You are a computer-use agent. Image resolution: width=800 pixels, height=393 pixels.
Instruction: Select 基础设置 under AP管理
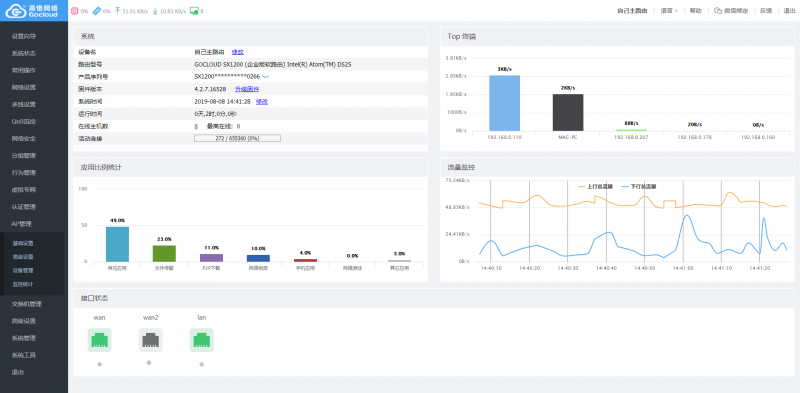point(23,243)
